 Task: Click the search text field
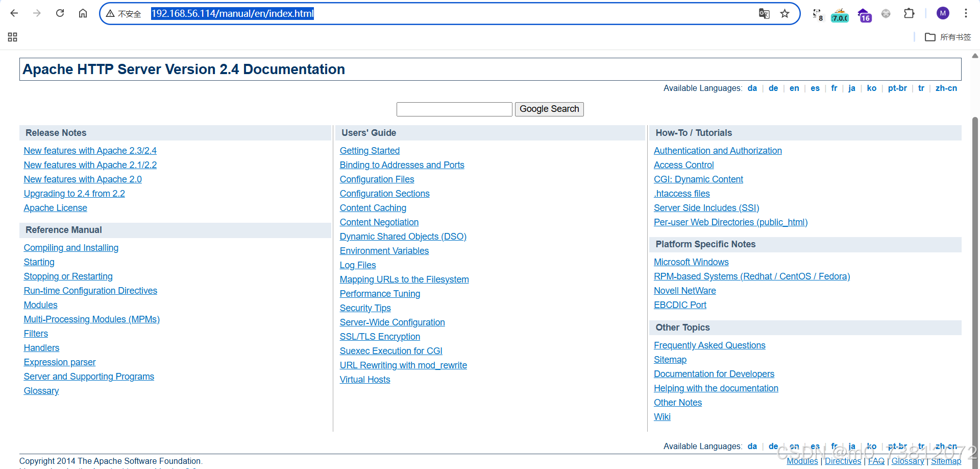click(454, 109)
